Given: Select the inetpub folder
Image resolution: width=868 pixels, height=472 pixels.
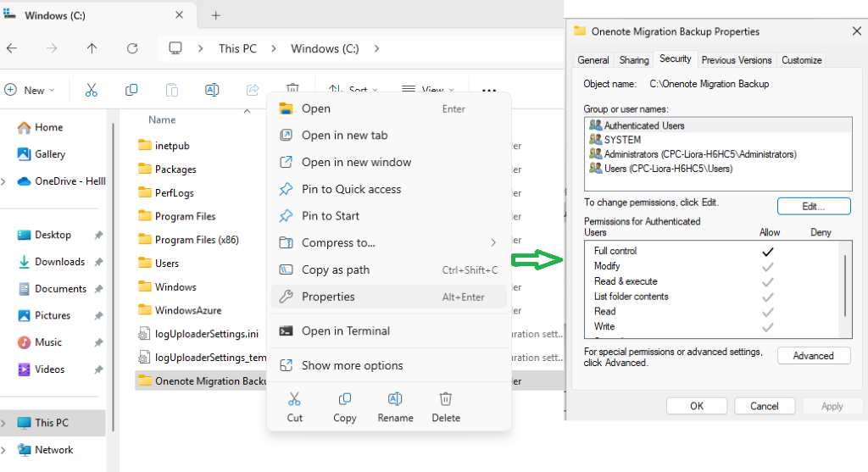Looking at the screenshot, I should tap(164, 146).
